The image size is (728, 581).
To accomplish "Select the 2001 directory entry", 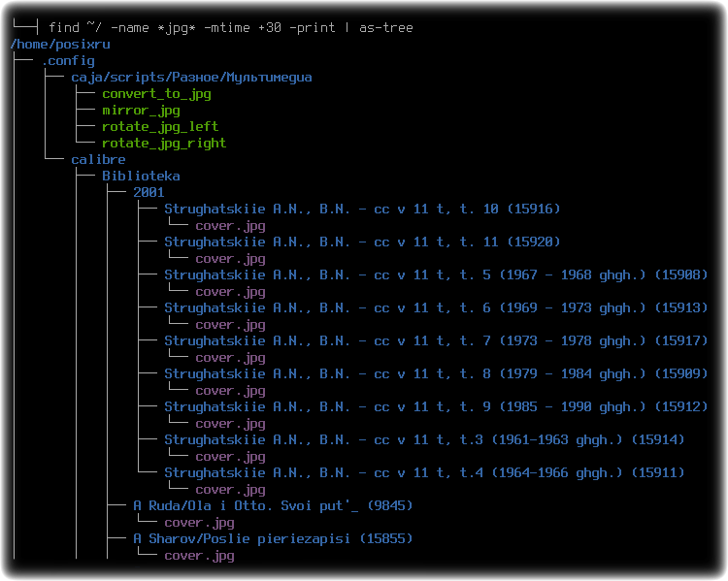I will pos(149,193).
